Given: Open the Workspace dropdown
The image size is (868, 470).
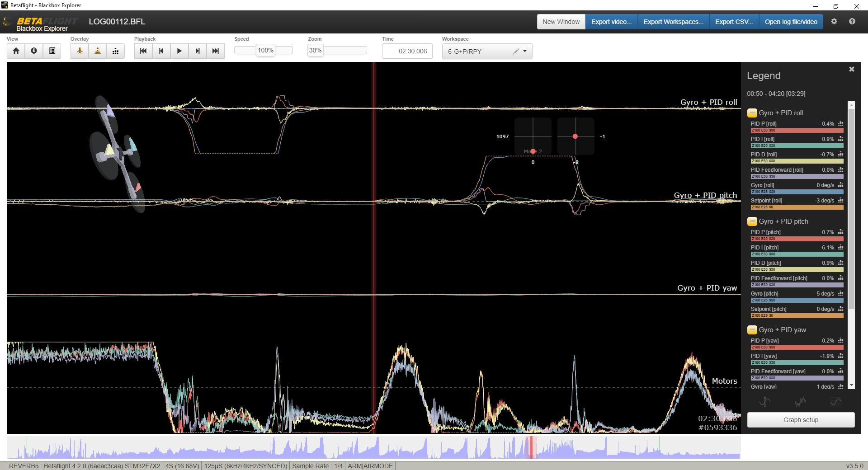Looking at the screenshot, I should (x=524, y=51).
